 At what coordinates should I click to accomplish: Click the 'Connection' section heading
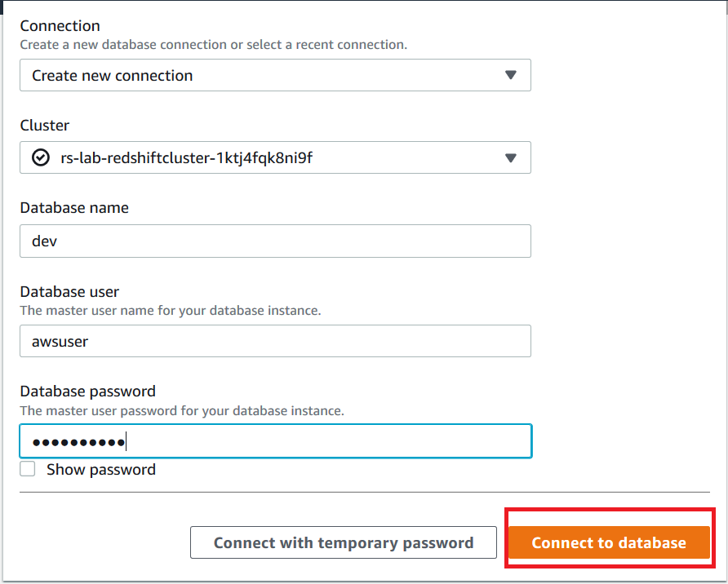click(x=60, y=26)
